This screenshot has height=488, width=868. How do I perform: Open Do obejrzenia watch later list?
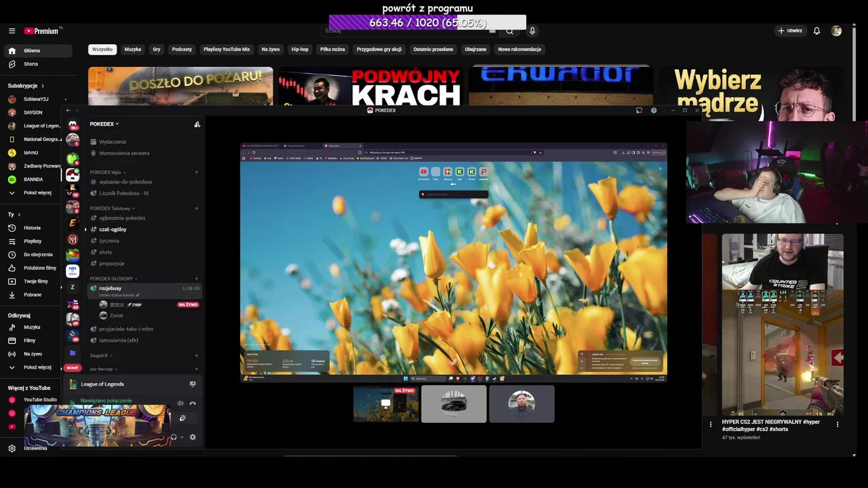[x=37, y=255]
